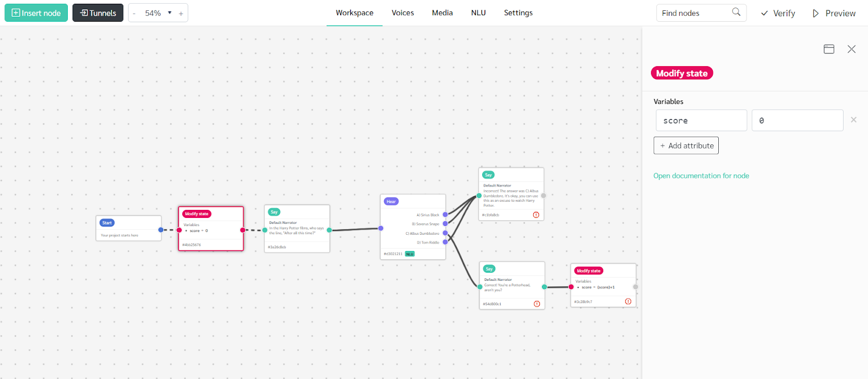The width and height of the screenshot is (868, 379).
Task: Edit the variable value field showing 0
Action: click(797, 120)
